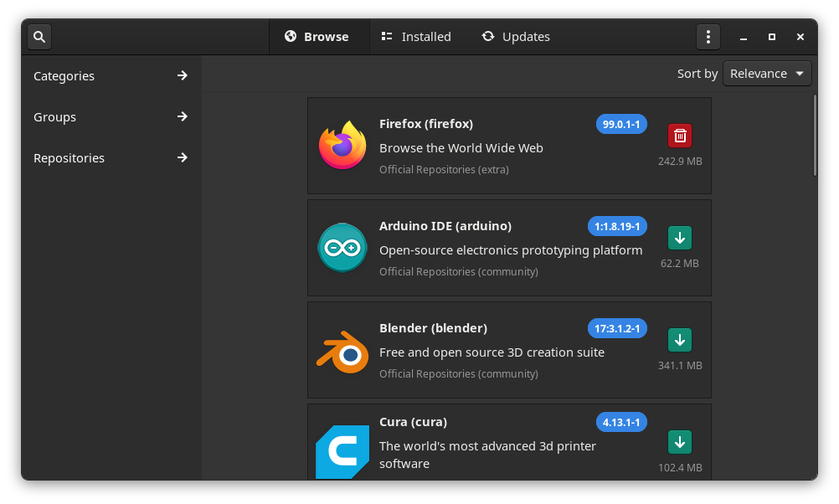Screen dimensions: 839x504
Task: Open the three-dot main menu
Action: coord(708,37)
